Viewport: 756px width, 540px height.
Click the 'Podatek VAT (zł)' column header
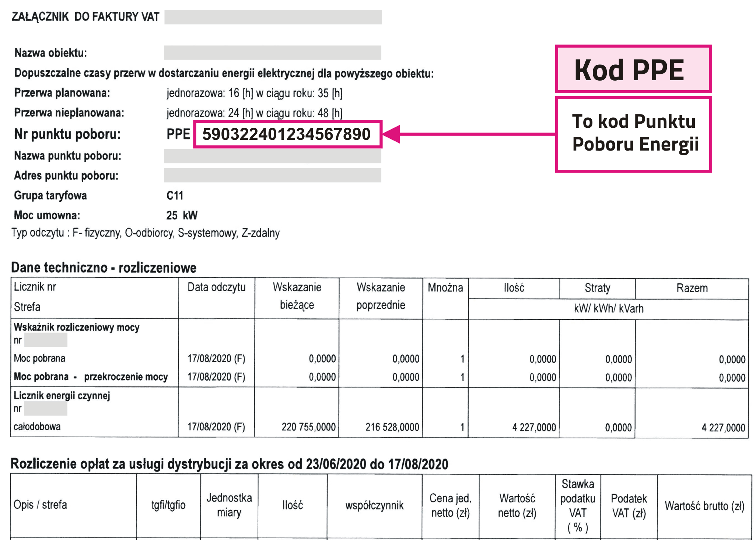click(x=629, y=506)
